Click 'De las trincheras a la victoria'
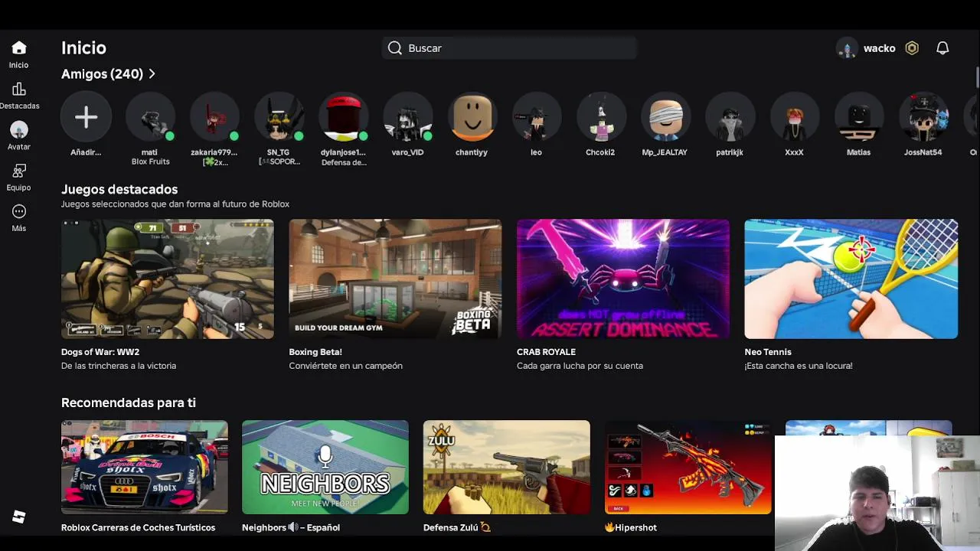This screenshot has width=980, height=551. coord(119,366)
